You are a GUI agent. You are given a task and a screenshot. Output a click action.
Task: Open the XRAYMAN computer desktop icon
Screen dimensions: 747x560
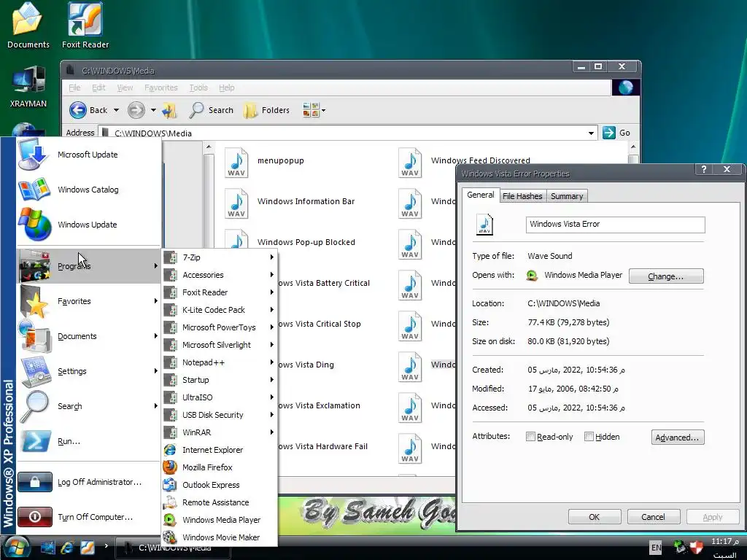(x=28, y=87)
